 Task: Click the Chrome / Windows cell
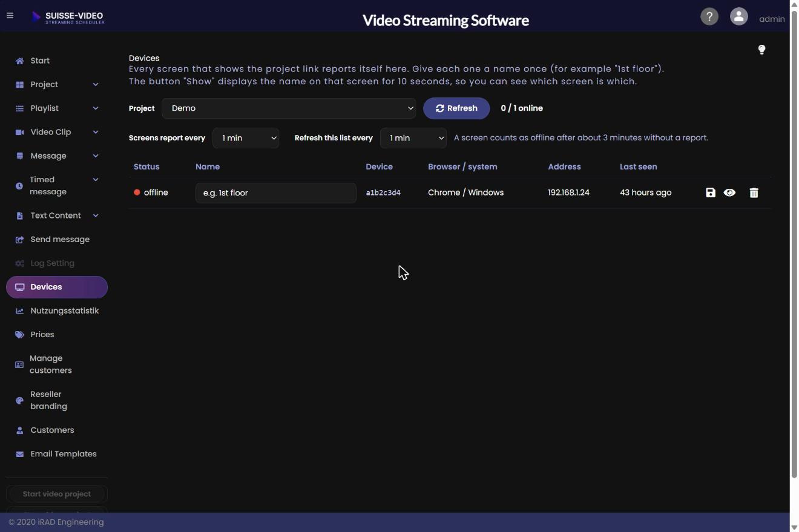tap(465, 192)
